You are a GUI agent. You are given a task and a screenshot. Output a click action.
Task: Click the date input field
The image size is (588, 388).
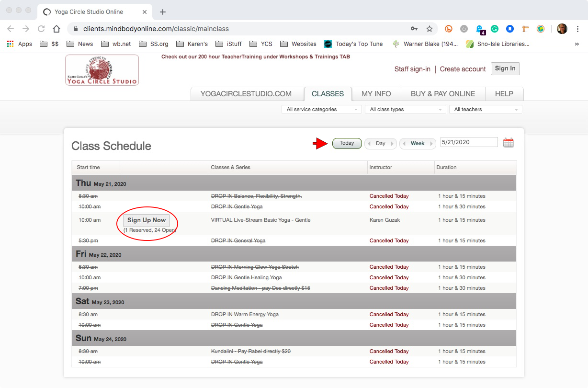pyautogui.click(x=469, y=142)
